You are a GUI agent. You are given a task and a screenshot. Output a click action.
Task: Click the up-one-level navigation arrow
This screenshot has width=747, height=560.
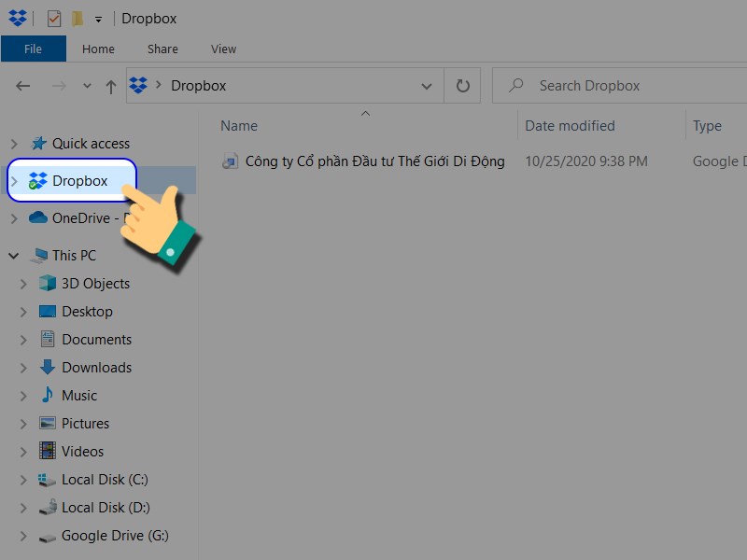(110, 85)
